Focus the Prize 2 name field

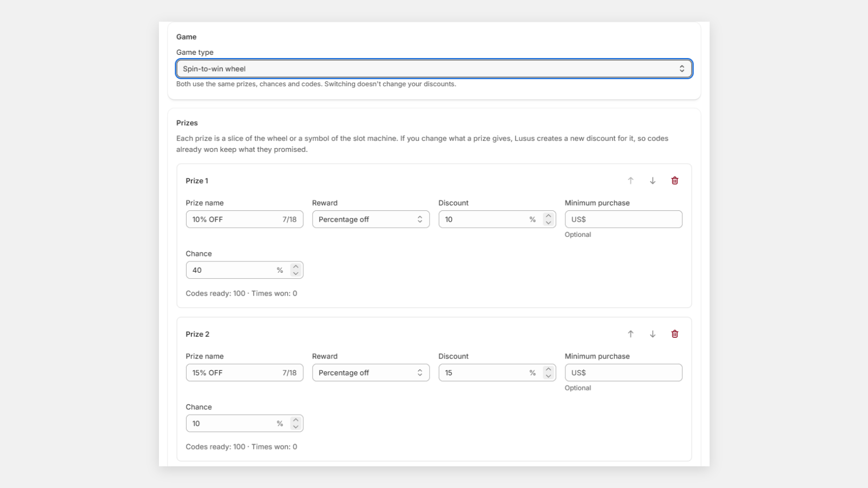(245, 373)
